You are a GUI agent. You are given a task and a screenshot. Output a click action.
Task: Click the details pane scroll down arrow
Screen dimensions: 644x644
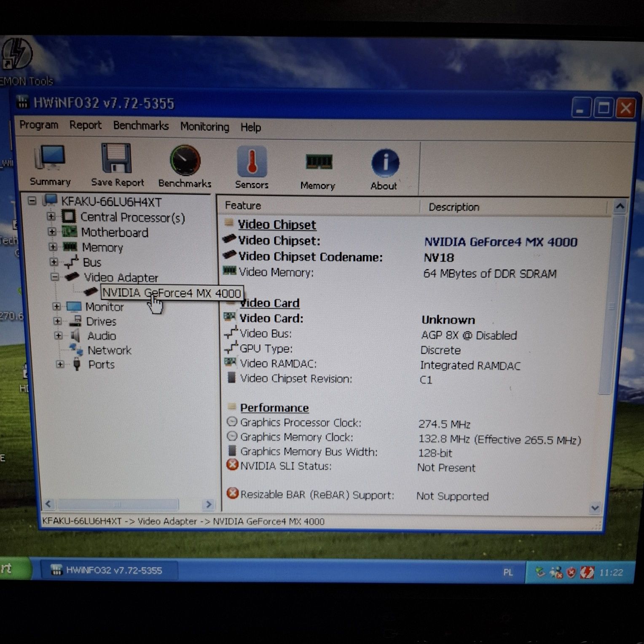pos(595,508)
